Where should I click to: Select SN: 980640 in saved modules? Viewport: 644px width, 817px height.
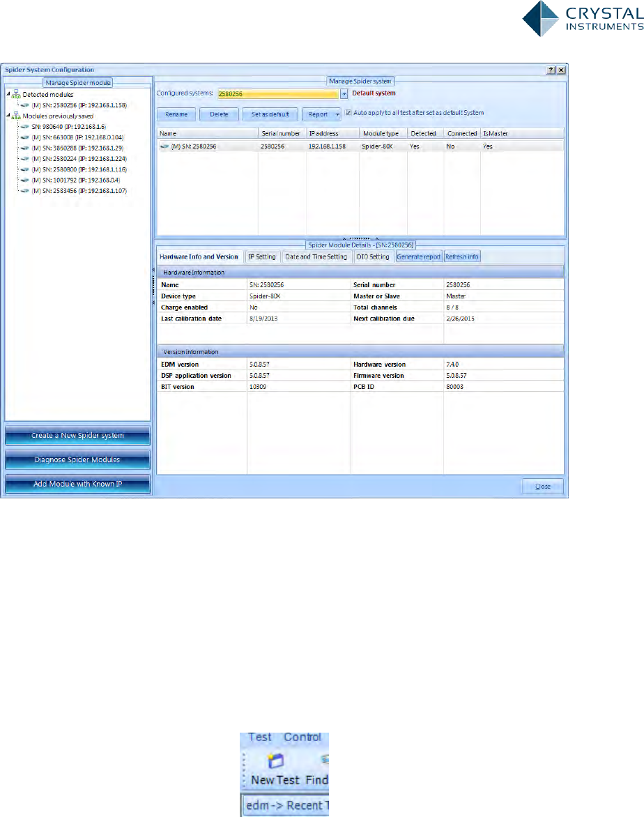(x=68, y=127)
